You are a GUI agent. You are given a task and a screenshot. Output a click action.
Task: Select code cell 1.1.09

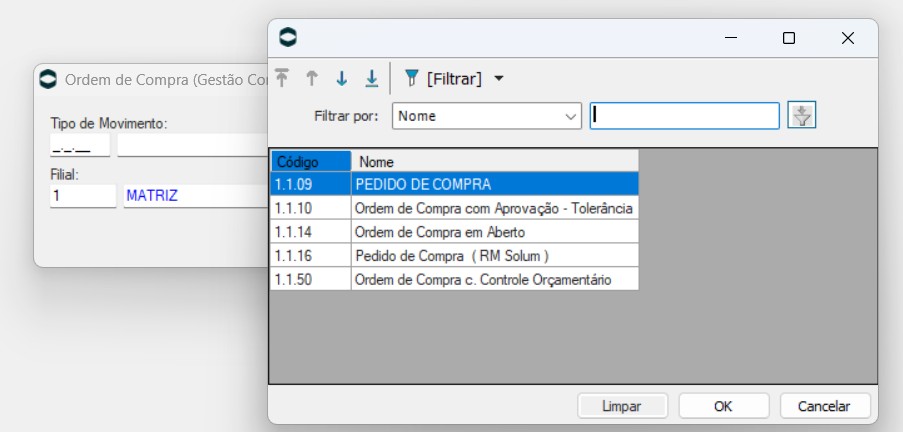pos(311,184)
